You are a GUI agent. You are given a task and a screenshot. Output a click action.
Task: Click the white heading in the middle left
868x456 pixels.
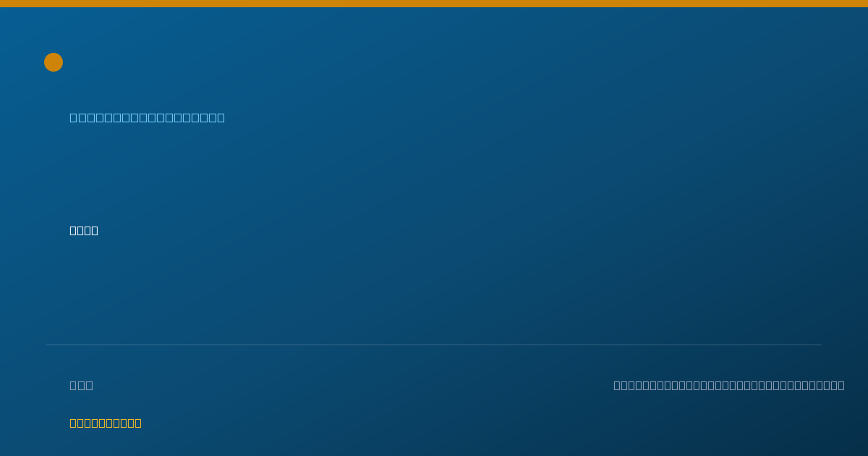[84, 230]
